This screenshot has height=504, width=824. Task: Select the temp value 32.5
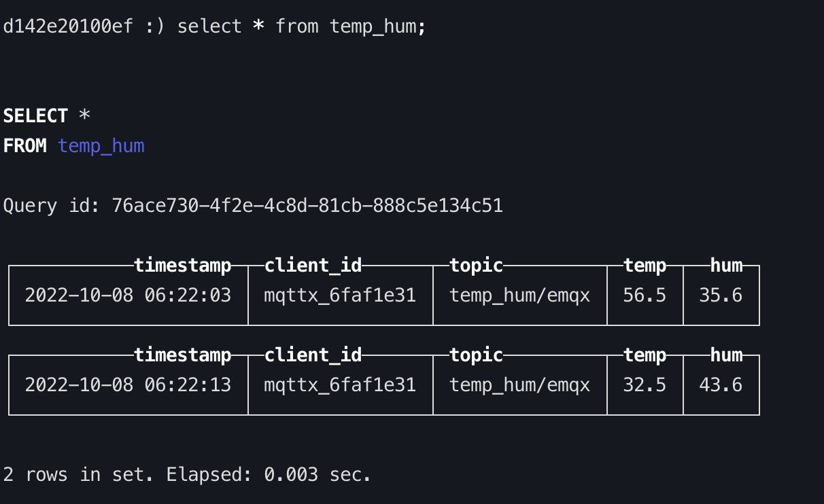[x=645, y=385]
